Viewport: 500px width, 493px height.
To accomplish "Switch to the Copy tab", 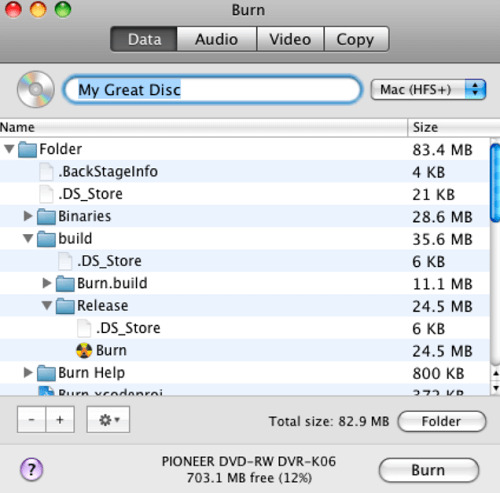I will 356,39.
